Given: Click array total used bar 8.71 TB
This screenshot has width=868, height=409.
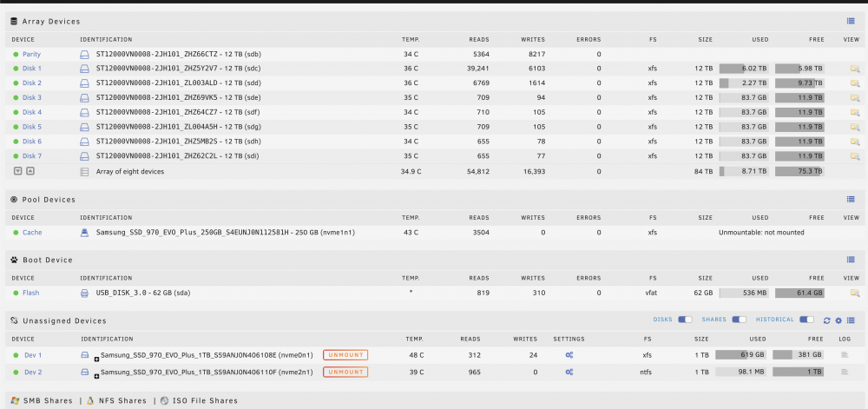Looking at the screenshot, I should 744,172.
